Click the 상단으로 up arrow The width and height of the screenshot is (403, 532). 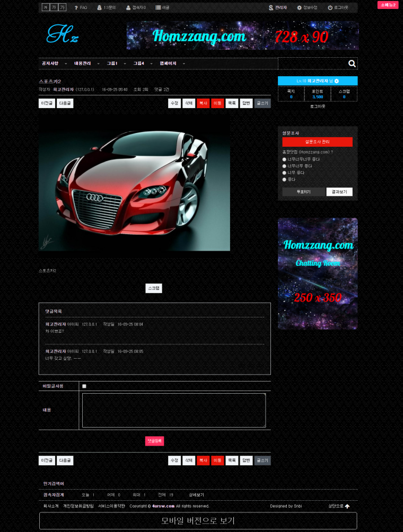point(347,507)
